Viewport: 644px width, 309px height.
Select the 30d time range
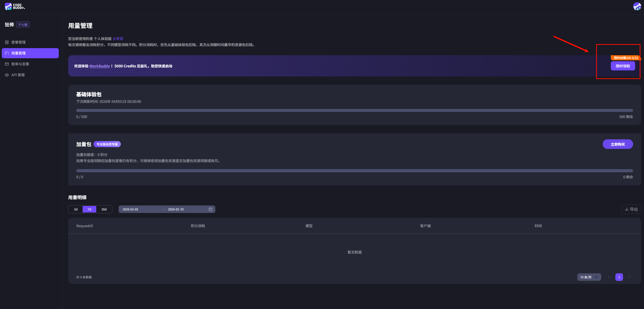(x=104, y=209)
